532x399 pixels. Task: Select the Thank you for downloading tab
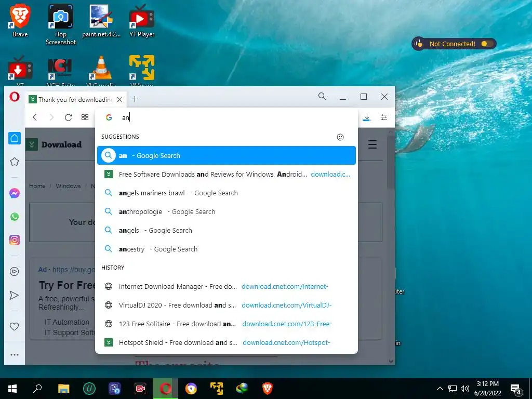(76, 99)
